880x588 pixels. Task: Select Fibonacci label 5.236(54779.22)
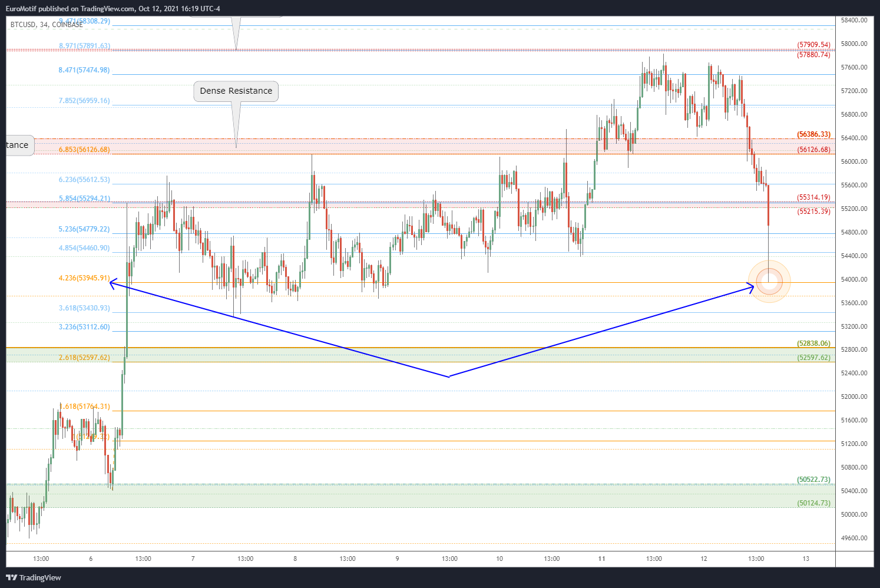pos(84,229)
